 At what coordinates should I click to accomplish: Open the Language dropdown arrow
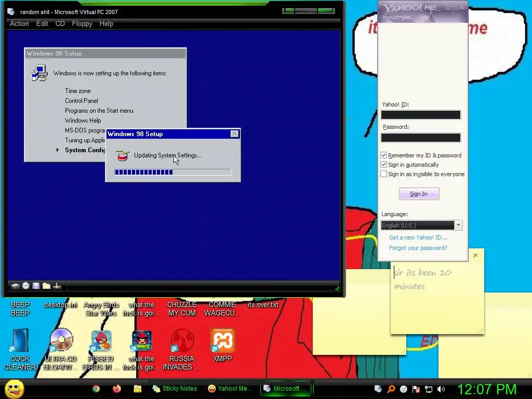458,225
